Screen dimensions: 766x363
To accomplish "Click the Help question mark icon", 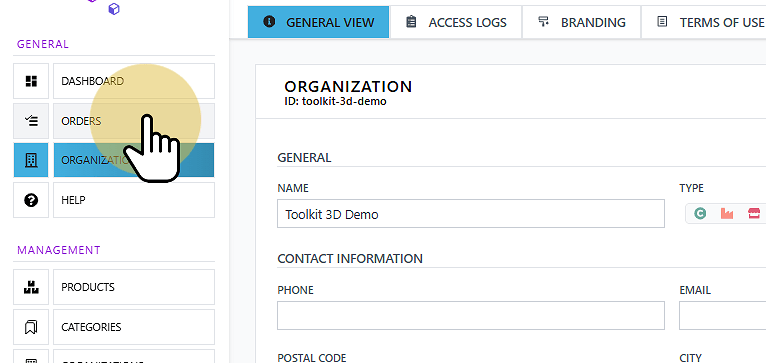I will pos(31,200).
